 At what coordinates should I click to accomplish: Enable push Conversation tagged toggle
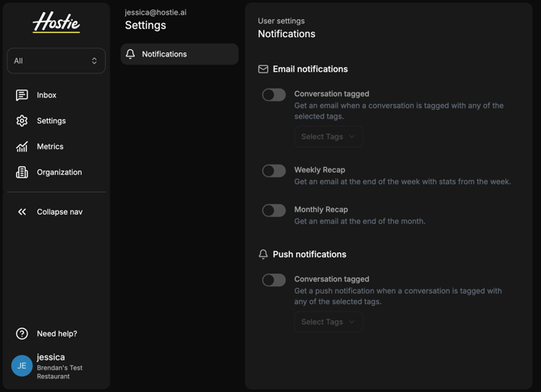274,280
